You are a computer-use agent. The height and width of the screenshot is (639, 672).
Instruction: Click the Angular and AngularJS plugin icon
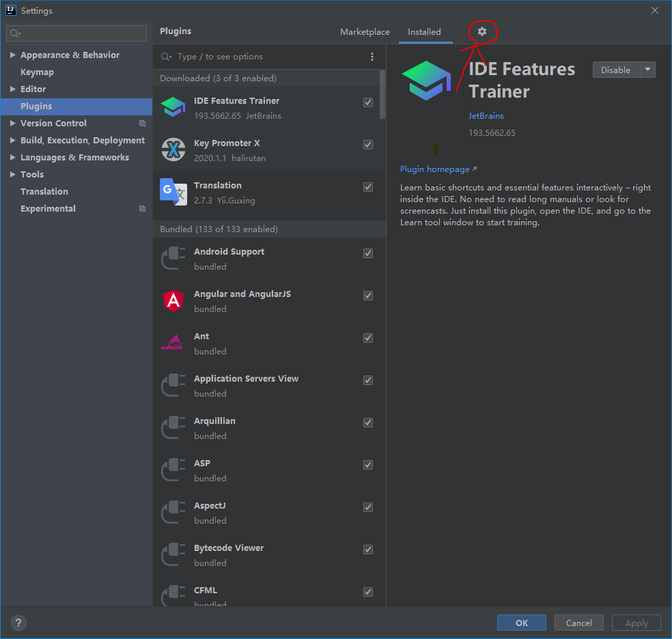pos(173,301)
